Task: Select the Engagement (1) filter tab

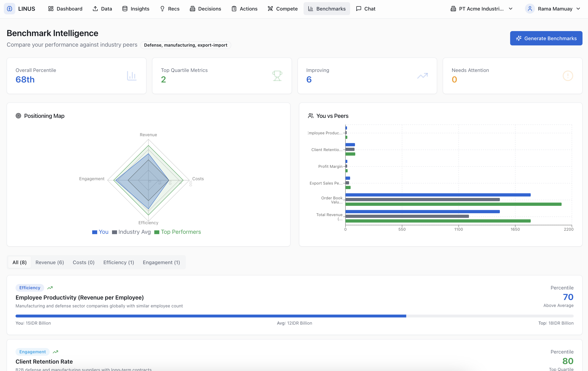Action: tap(161, 262)
